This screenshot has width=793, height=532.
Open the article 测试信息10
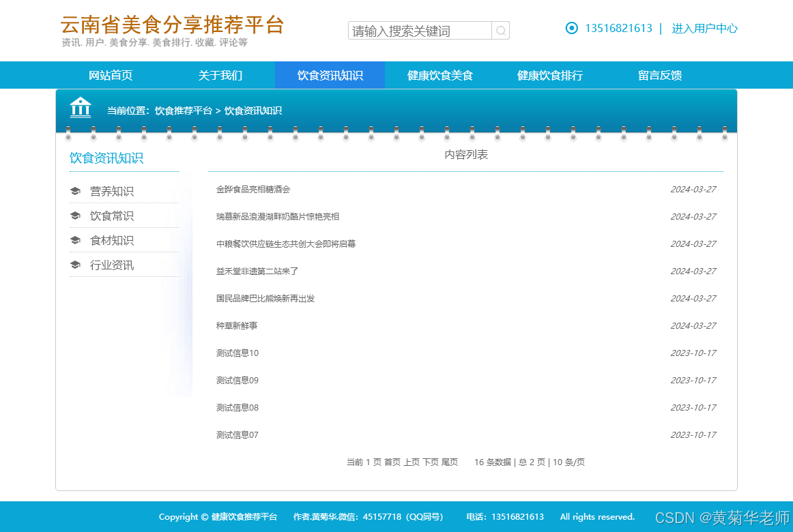pos(236,353)
